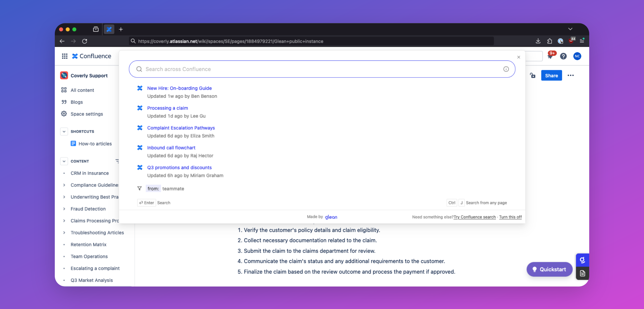Close the search overlay panel
The width and height of the screenshot is (644, 309).
518,57
